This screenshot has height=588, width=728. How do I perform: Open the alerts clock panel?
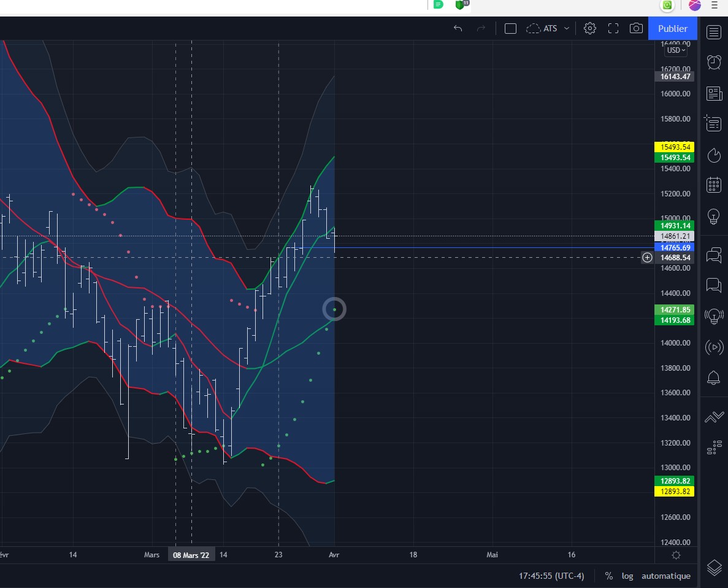click(714, 62)
